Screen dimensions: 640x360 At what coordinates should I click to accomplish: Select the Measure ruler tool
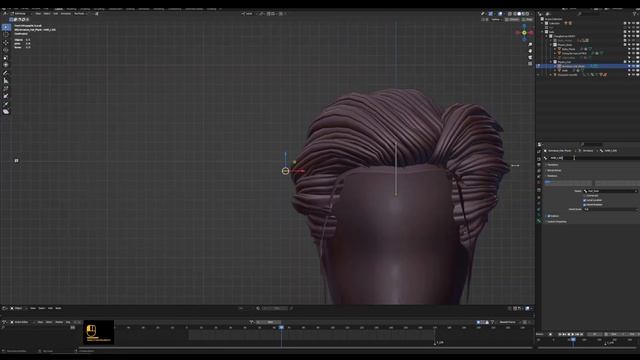[x=6, y=81]
